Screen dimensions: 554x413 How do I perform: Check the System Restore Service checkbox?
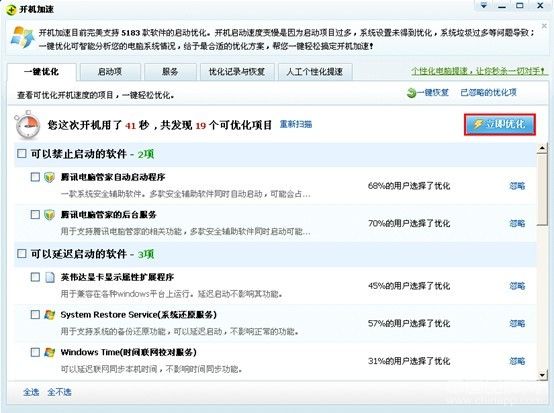pos(35,314)
